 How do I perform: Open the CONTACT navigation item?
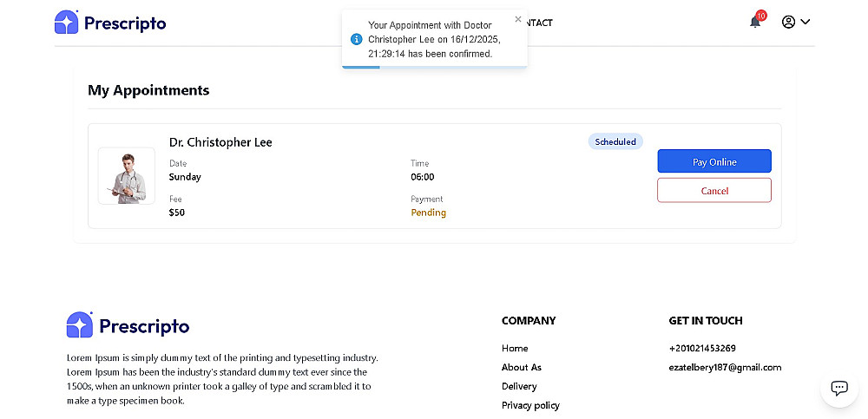(539, 23)
